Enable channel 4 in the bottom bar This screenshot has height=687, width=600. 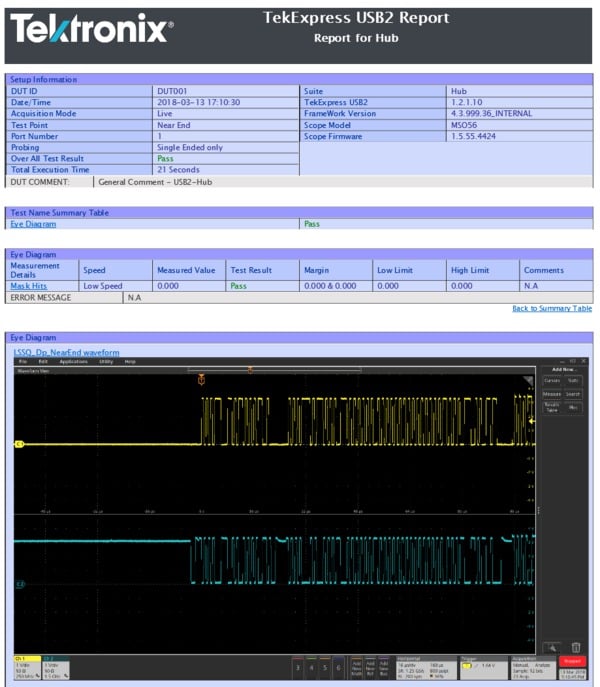(311, 665)
